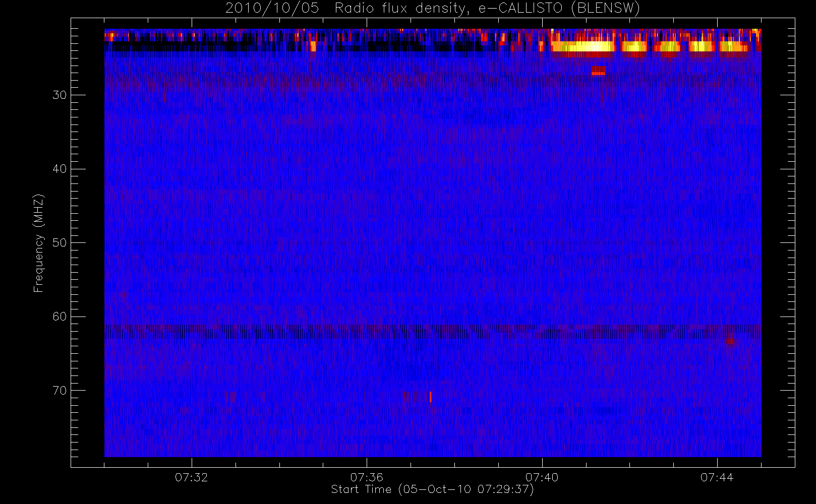Click the orange spike near 70 MHz
816x504 pixels.
point(430,398)
